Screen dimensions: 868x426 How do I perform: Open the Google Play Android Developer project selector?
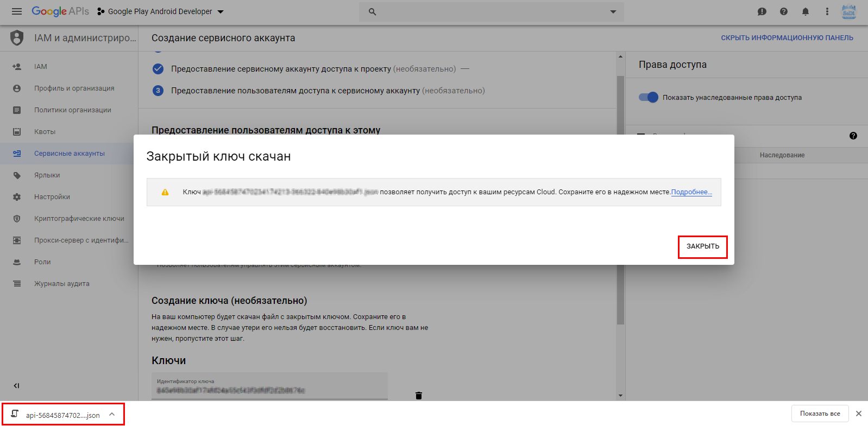pyautogui.click(x=160, y=11)
